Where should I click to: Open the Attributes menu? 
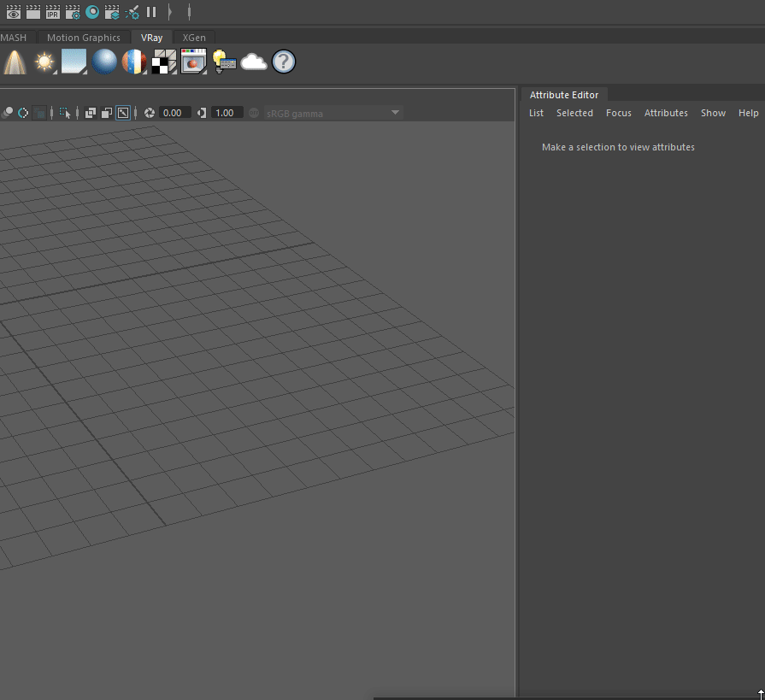coord(666,113)
